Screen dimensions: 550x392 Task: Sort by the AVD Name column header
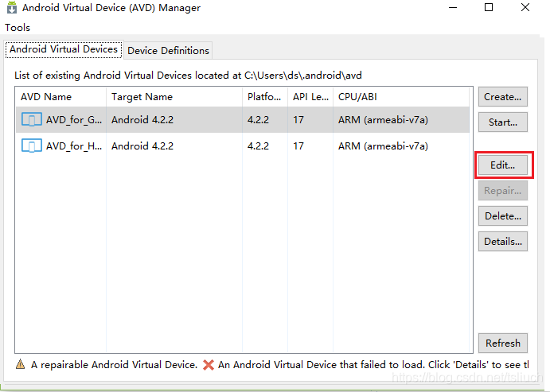[60, 97]
